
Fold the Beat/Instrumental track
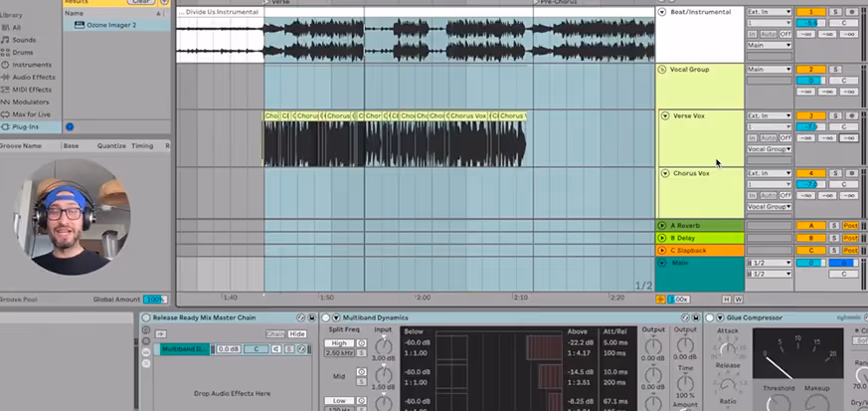click(662, 12)
